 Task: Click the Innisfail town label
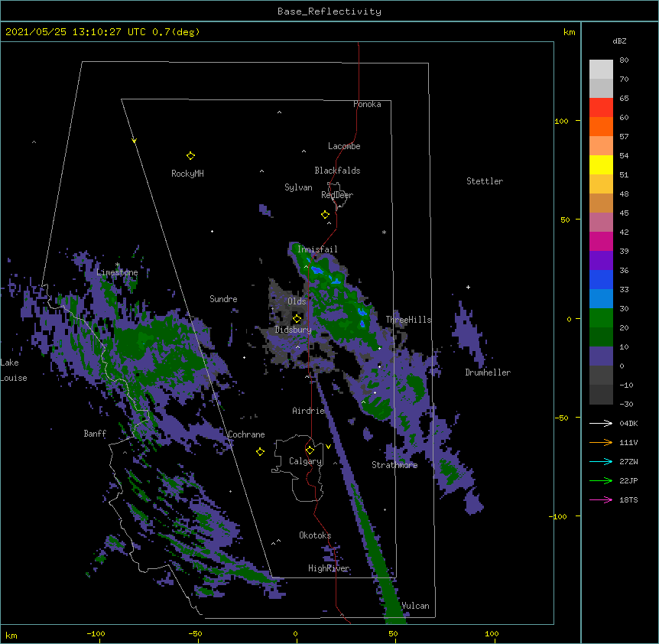[317, 249]
